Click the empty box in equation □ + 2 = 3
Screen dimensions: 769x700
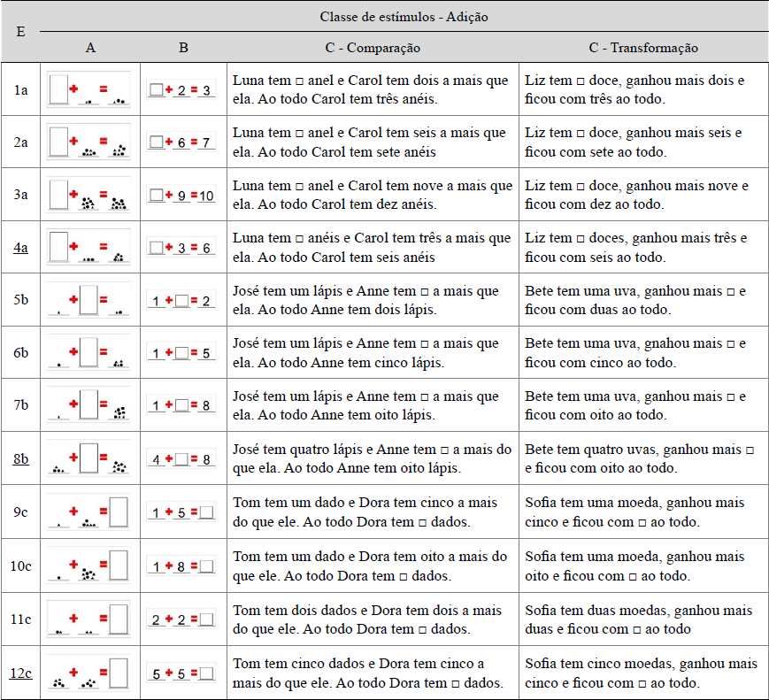point(156,89)
